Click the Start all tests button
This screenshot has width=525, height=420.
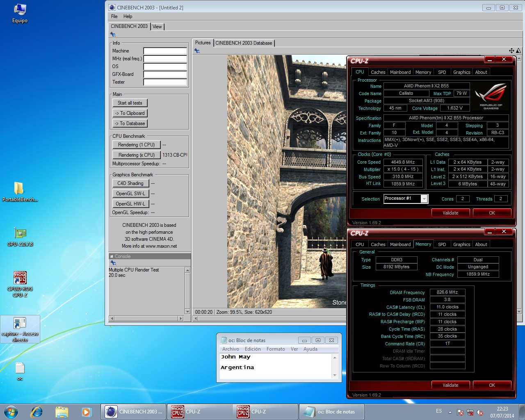click(130, 103)
